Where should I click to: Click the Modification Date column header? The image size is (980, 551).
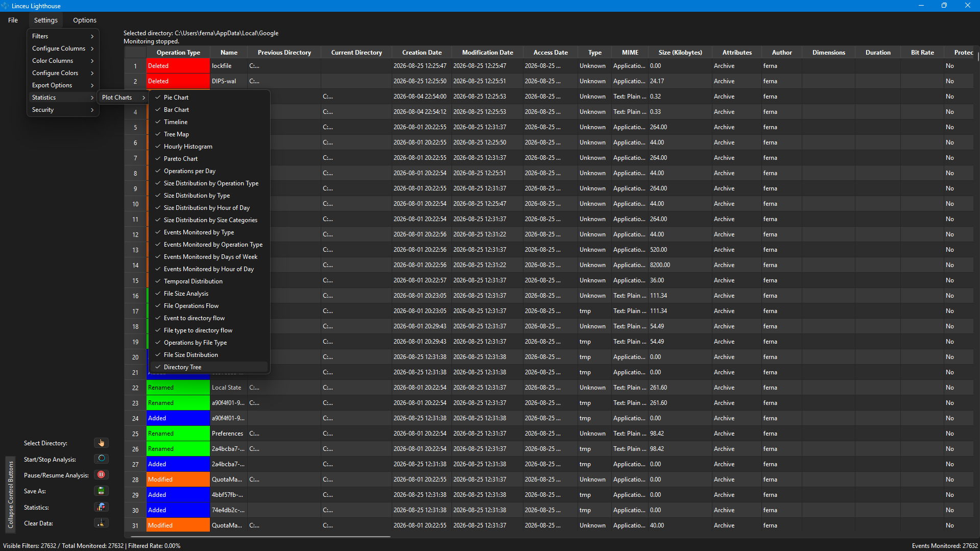click(488, 53)
